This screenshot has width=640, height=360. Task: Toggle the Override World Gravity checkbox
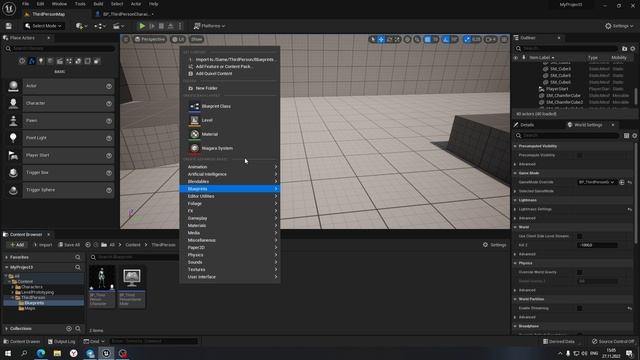coord(580,272)
